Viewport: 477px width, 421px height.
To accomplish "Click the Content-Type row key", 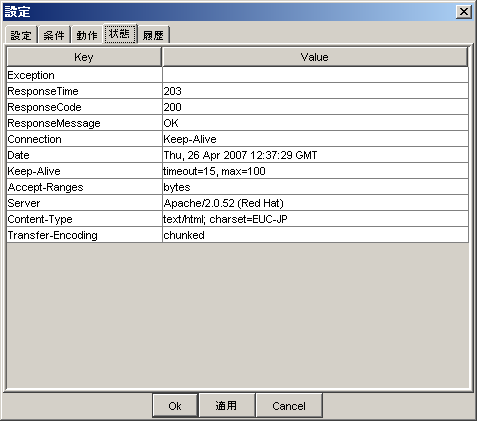I will (84, 219).
